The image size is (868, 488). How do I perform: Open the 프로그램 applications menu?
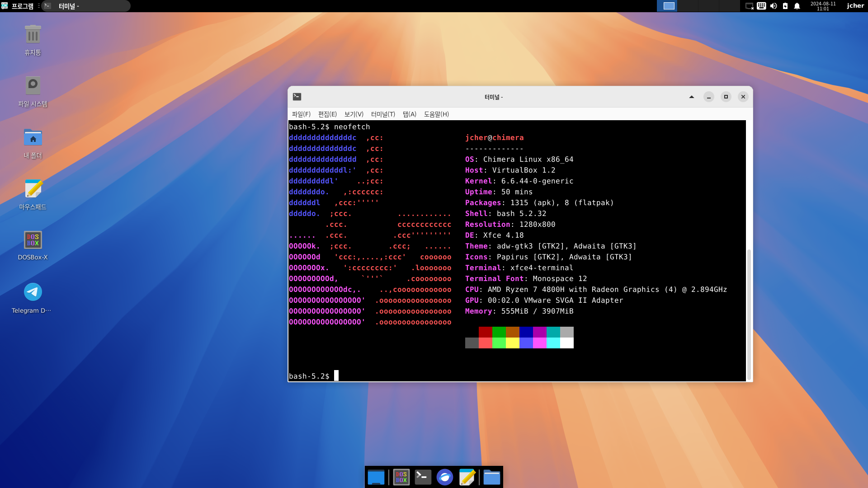(x=18, y=6)
